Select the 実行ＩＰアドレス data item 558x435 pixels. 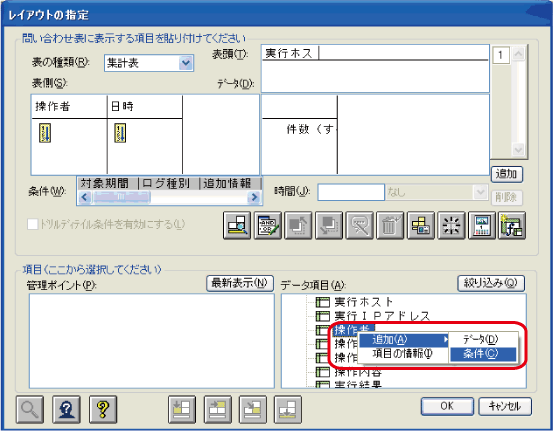point(382,316)
